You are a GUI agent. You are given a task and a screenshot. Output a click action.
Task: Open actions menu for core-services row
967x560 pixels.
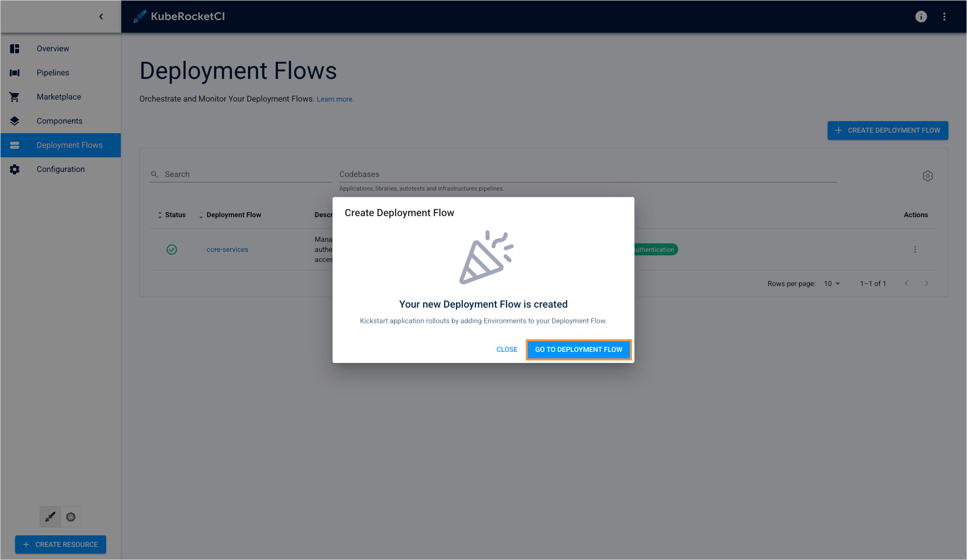[915, 249]
